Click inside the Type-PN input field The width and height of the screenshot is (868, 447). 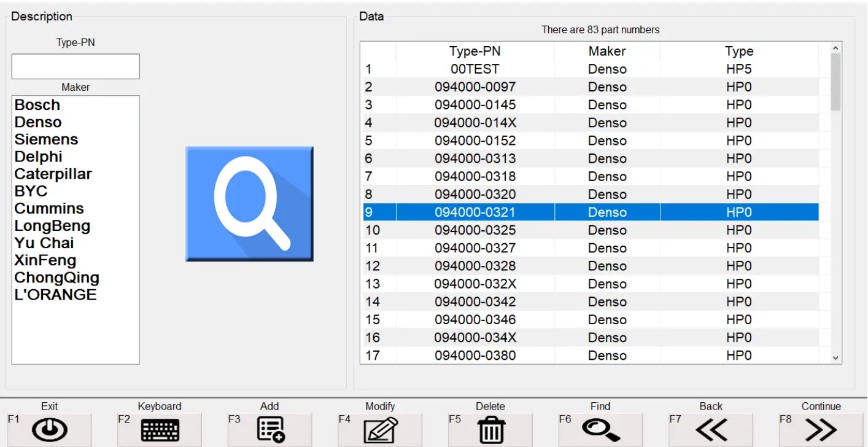coord(75,66)
